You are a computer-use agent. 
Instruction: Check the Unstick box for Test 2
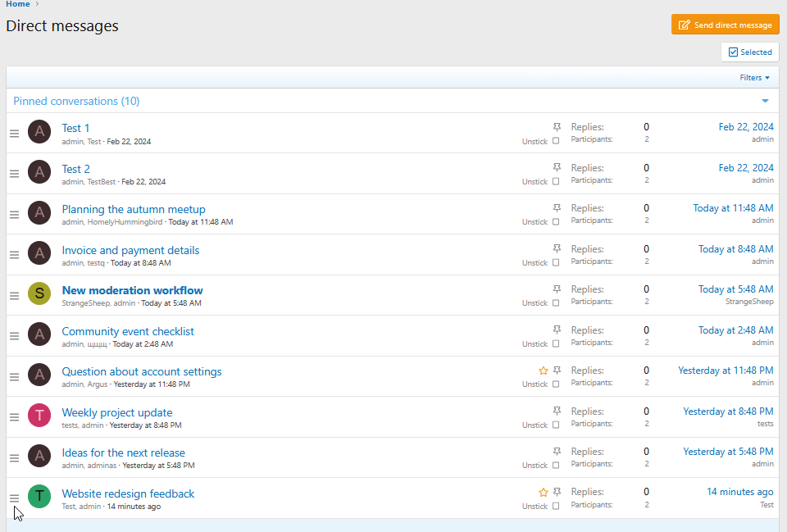[x=556, y=181]
